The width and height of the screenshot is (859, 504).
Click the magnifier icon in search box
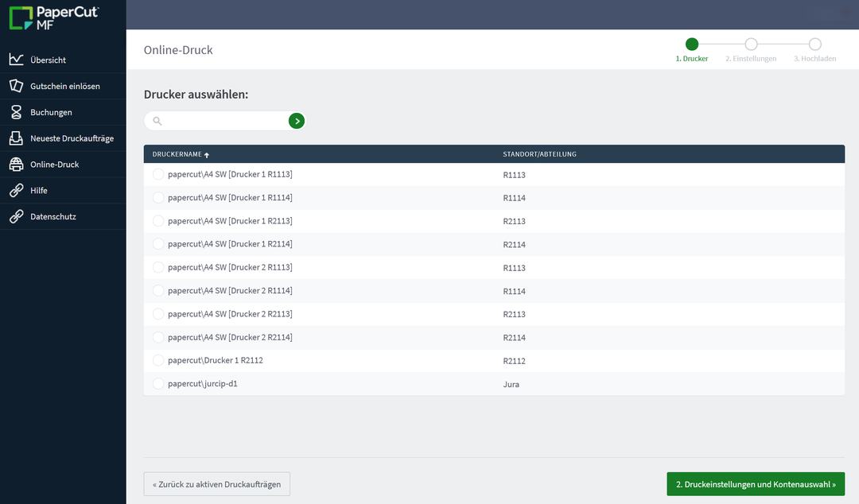157,121
